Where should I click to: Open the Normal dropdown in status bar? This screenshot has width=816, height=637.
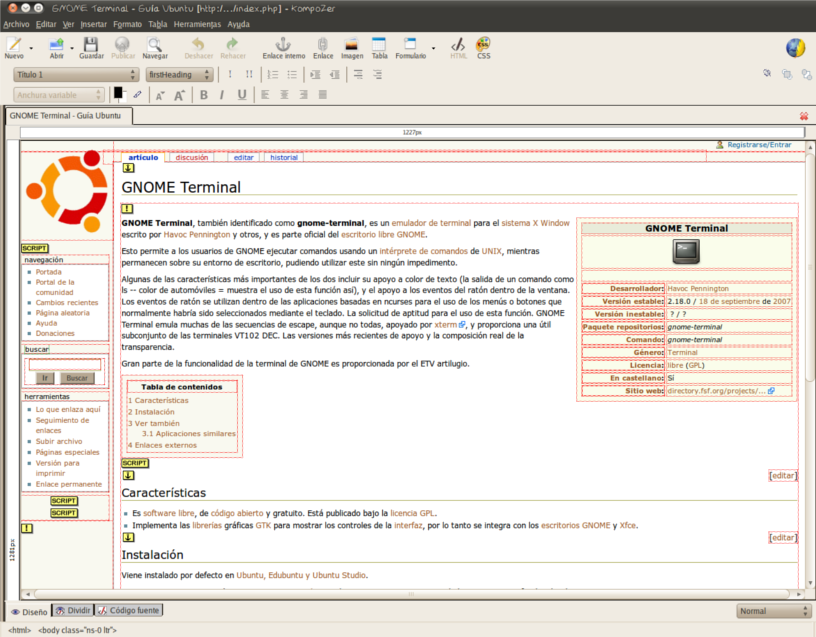pyautogui.click(x=773, y=611)
